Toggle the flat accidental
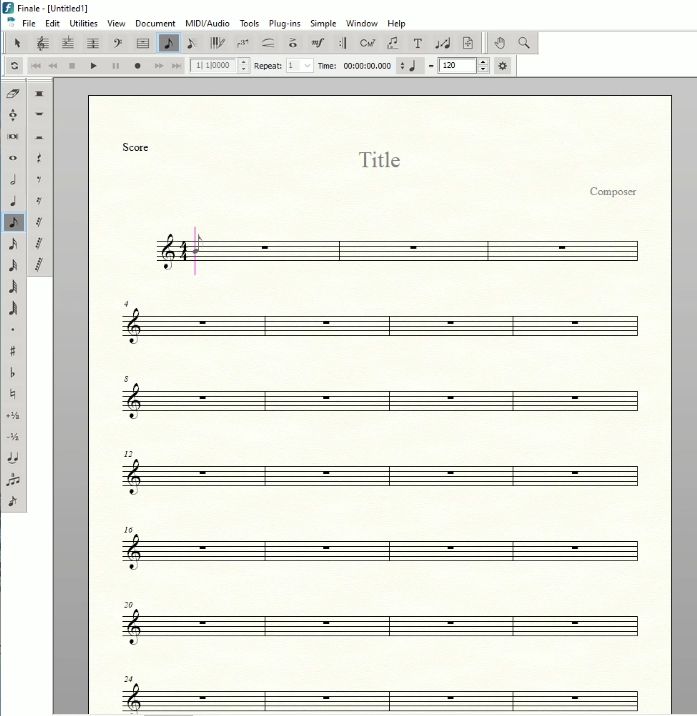 tap(13, 372)
